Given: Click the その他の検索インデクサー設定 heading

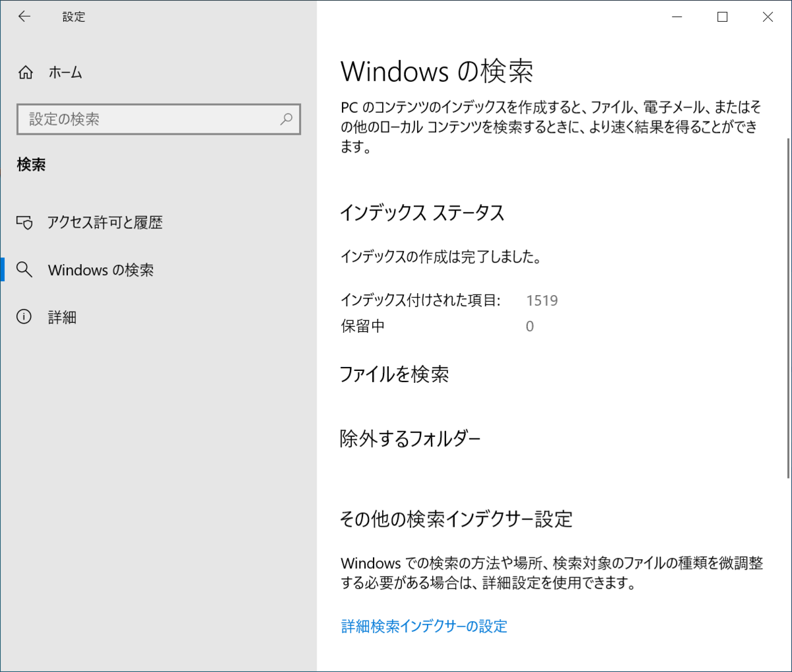Looking at the screenshot, I should tap(456, 519).
